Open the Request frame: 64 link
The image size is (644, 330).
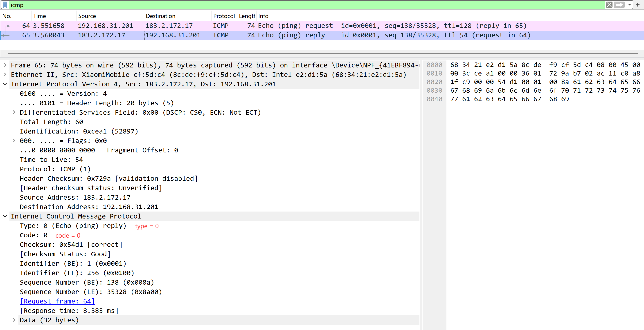point(57,301)
